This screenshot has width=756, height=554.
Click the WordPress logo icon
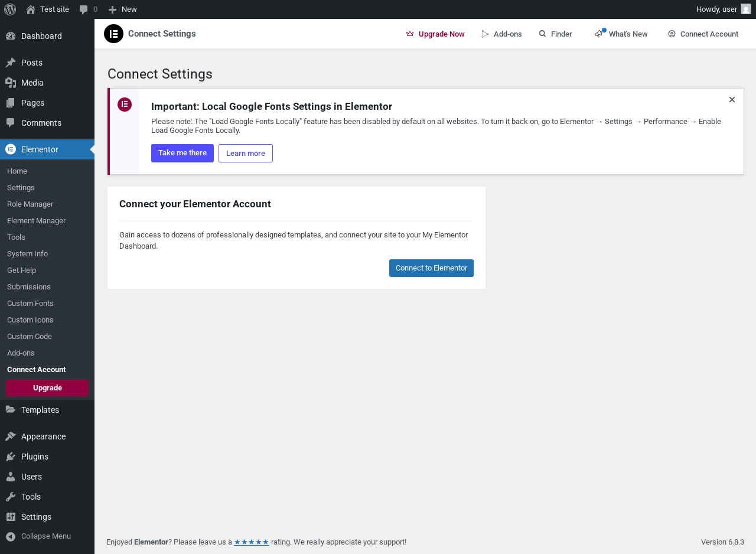pos(10,9)
